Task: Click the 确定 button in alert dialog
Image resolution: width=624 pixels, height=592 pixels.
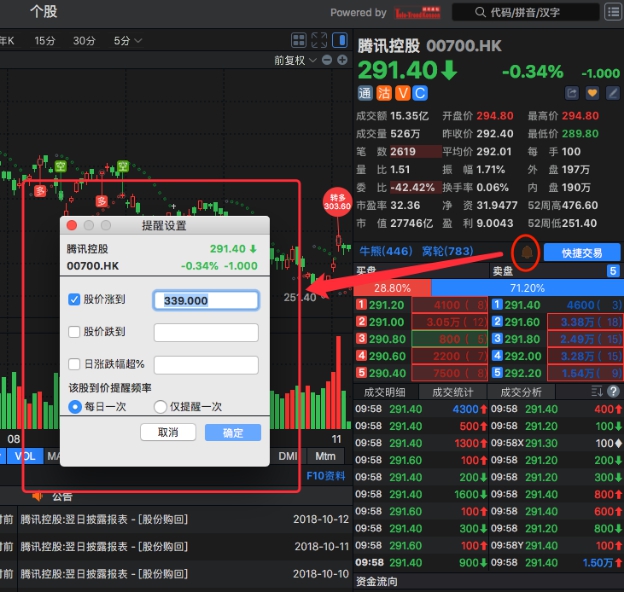Action: pyautogui.click(x=233, y=432)
